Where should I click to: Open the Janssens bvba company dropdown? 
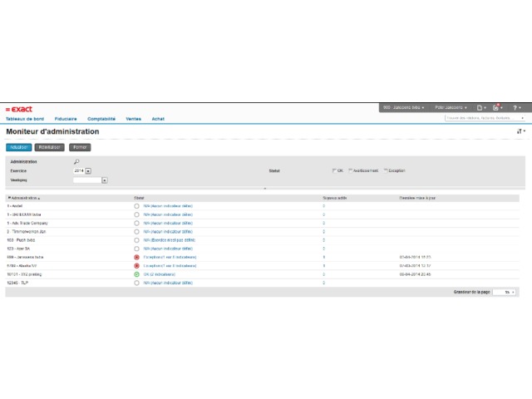(403, 107)
